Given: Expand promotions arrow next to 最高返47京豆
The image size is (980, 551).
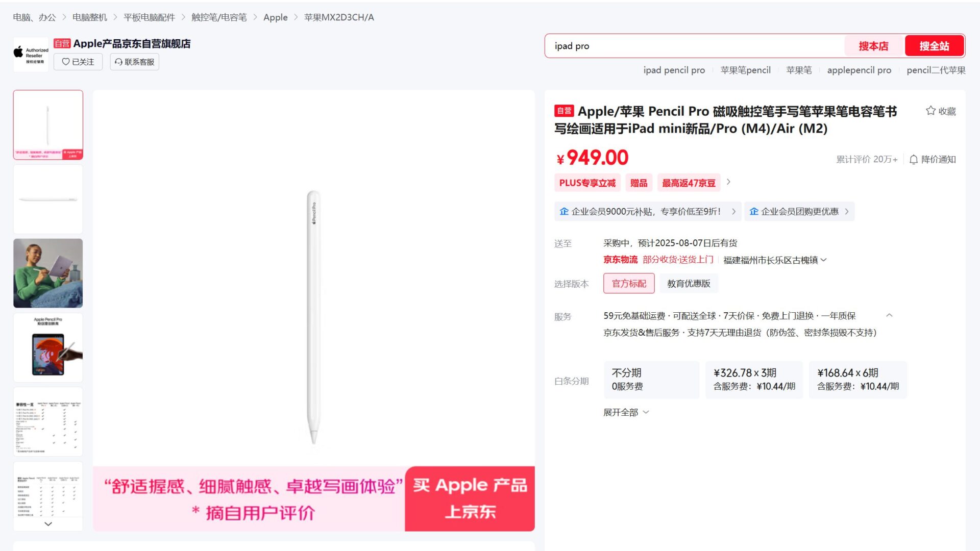Looking at the screenshot, I should coord(728,182).
